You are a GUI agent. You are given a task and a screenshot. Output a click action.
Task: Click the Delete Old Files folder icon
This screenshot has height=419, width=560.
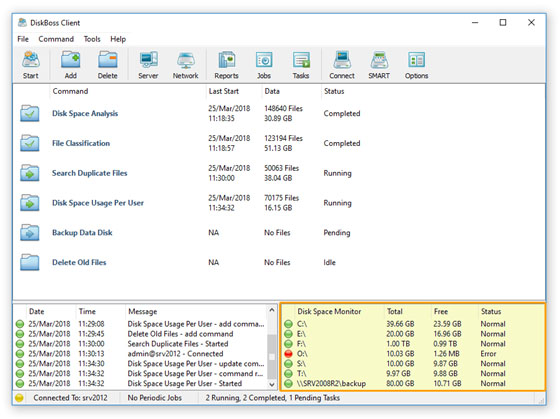point(30,262)
